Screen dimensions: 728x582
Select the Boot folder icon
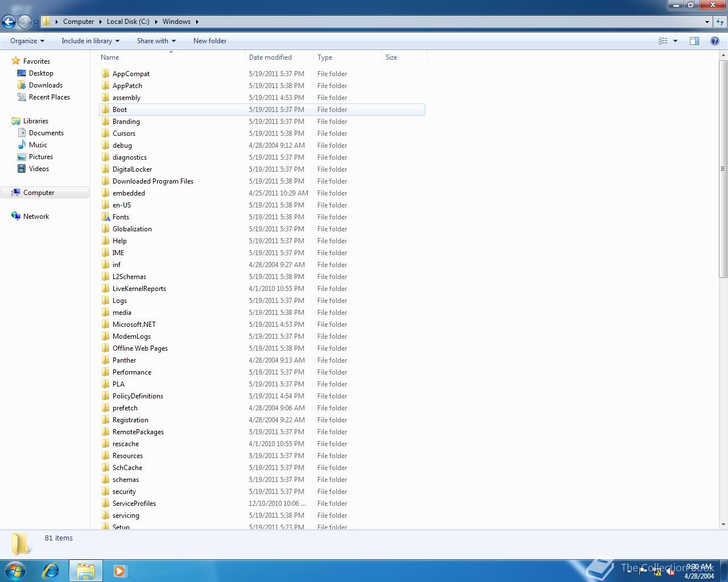point(105,110)
